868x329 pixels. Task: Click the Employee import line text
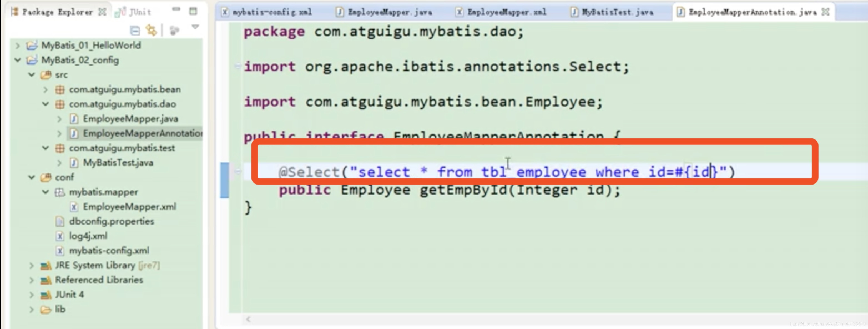pyautogui.click(x=423, y=102)
